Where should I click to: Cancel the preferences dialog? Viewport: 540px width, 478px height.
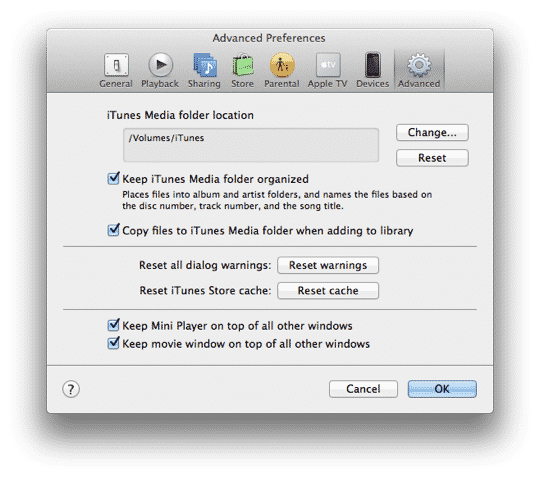363,389
